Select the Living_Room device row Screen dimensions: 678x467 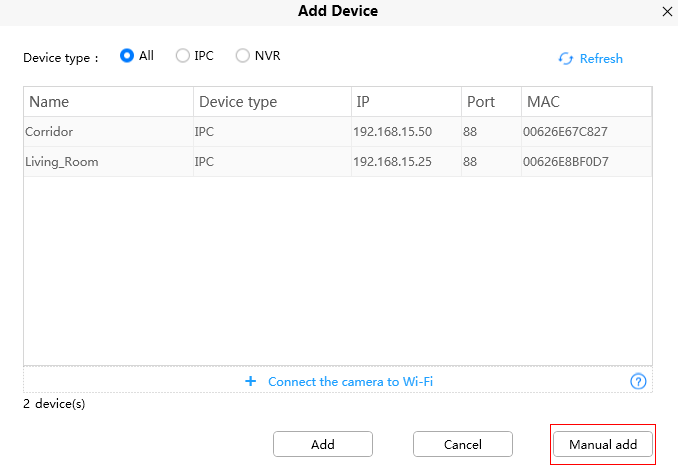tap(338, 162)
